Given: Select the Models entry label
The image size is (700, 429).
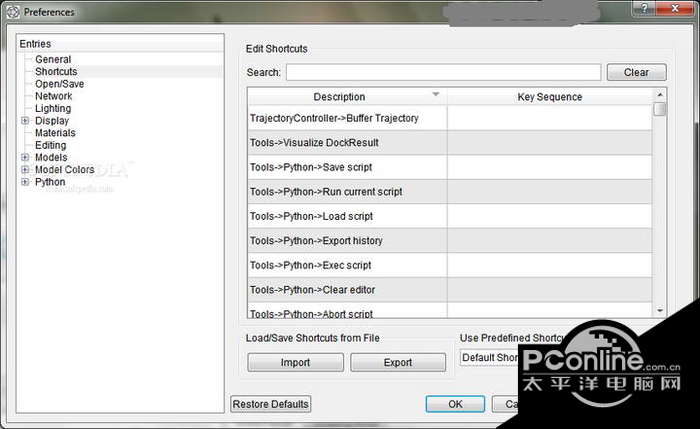Looking at the screenshot, I should pos(51,157).
